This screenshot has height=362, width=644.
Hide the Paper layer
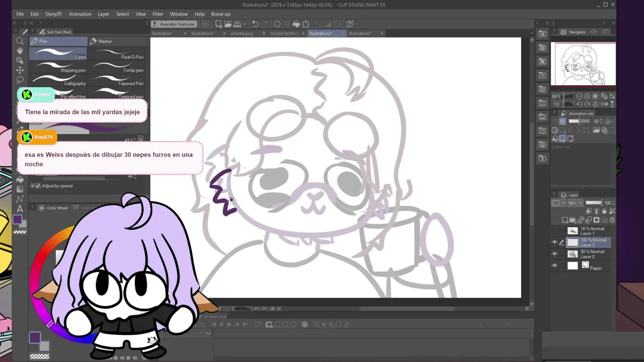pyautogui.click(x=554, y=265)
